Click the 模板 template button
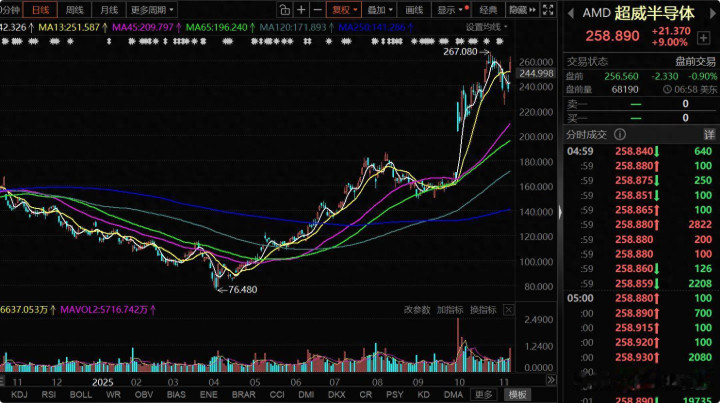Screen dimensions: 720x403 pos(518,394)
